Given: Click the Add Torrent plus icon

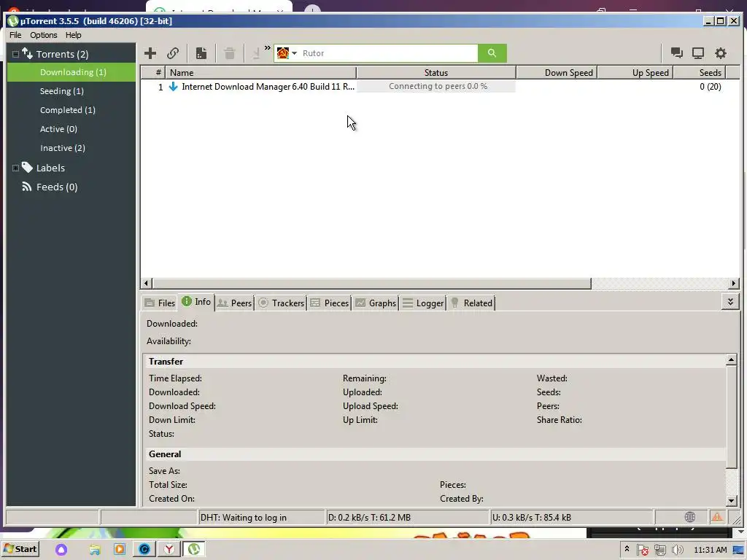Looking at the screenshot, I should [x=150, y=53].
